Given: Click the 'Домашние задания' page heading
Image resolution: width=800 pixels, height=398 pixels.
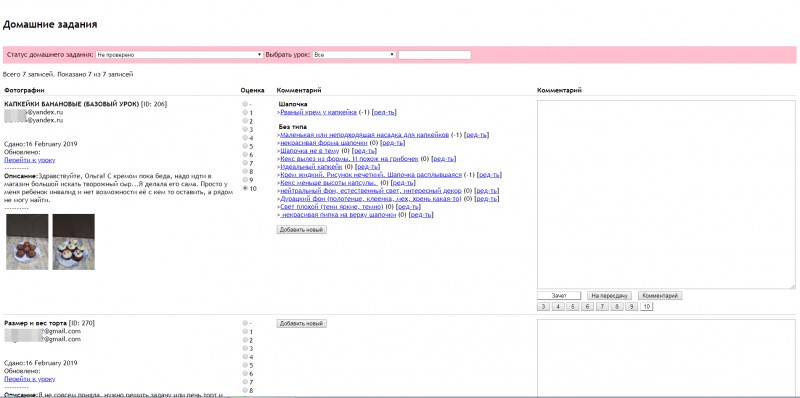Looking at the screenshot, I should [50, 24].
